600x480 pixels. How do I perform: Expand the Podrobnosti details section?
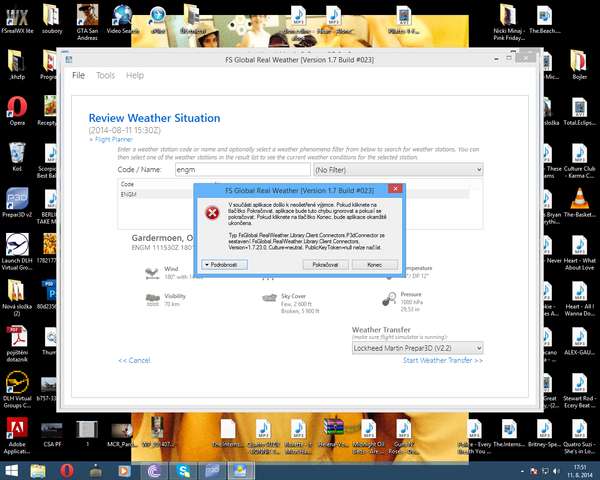(x=224, y=264)
